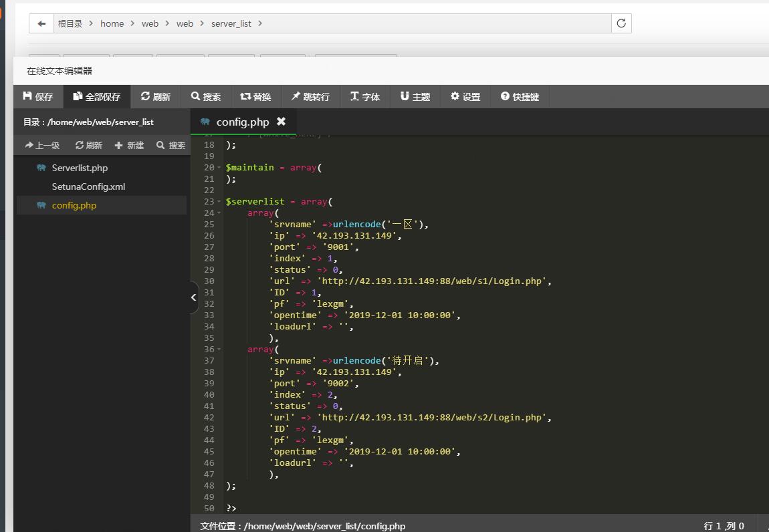Viewport: 769px width, 532px height.
Task: Click the Save (保存) toolbar button
Action: [x=38, y=97]
